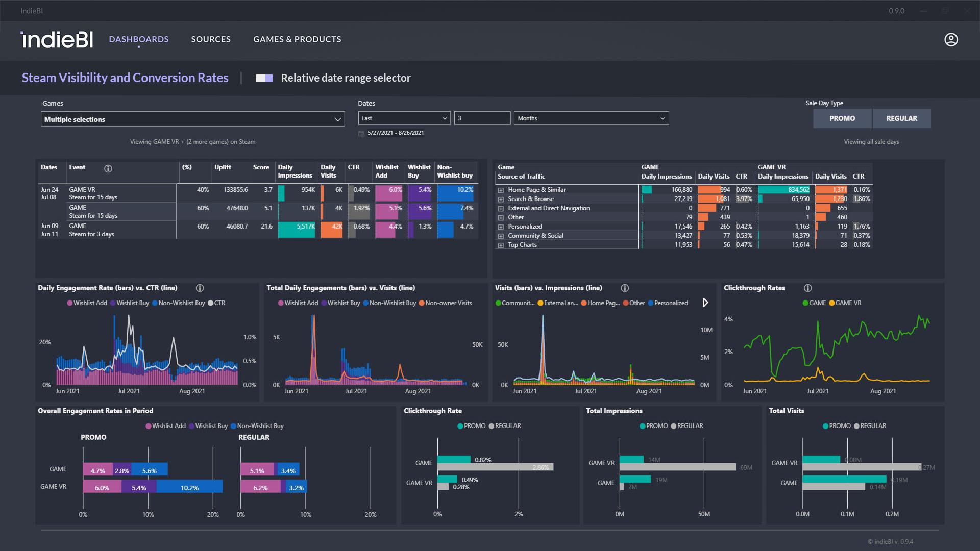
Task: Select GAME VR REGULAR 69M impressions bar
Action: pyautogui.click(x=678, y=467)
